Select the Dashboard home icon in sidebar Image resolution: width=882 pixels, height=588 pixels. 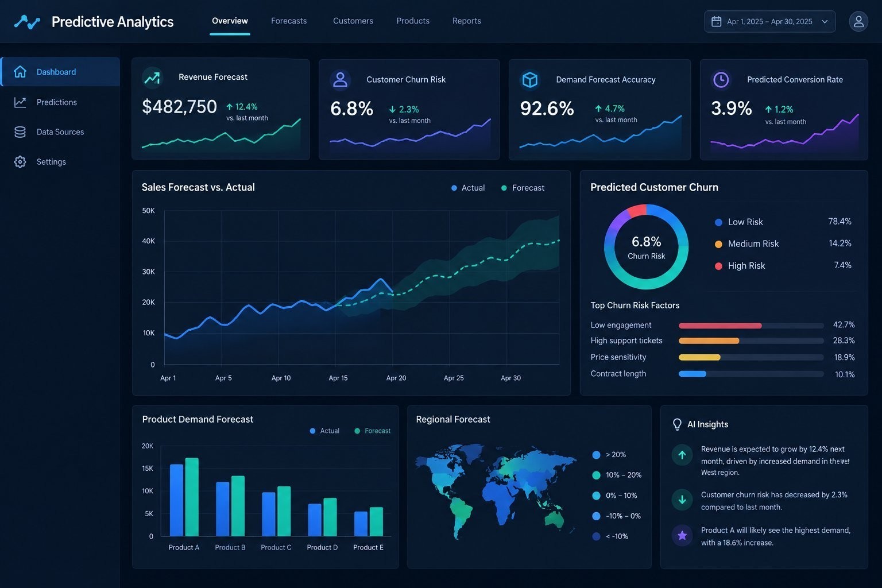coord(20,72)
